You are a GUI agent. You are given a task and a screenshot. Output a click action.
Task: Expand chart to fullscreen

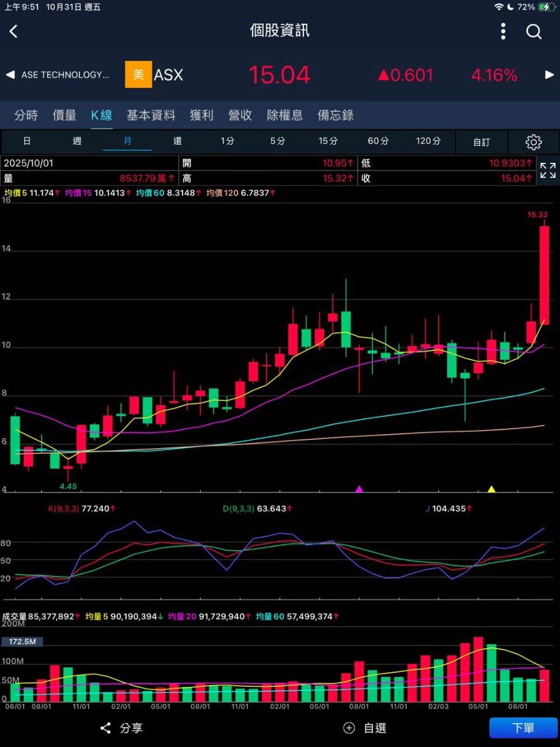click(548, 170)
